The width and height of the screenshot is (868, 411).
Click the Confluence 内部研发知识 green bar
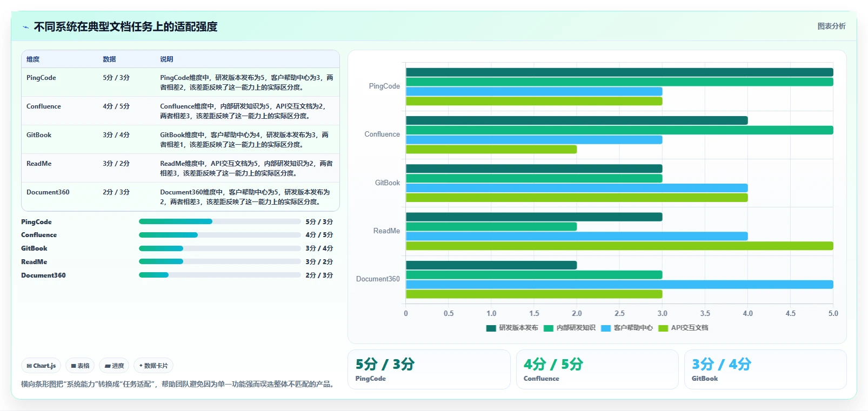[619, 130]
